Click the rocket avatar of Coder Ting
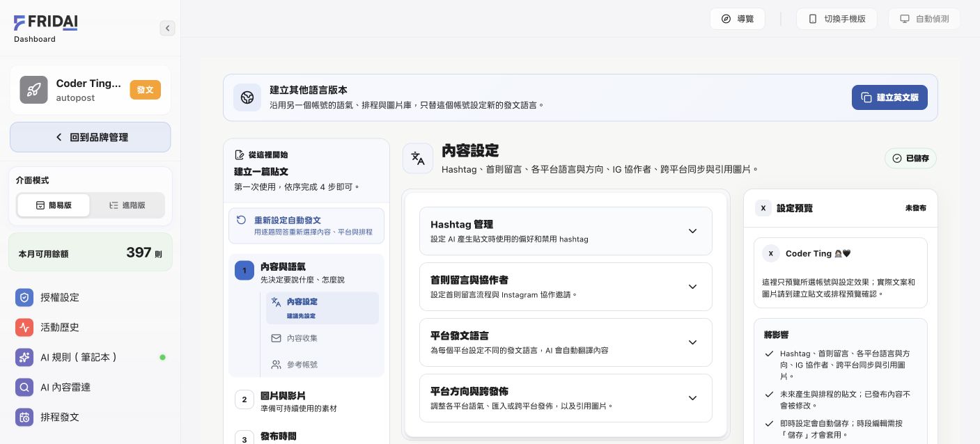The height and width of the screenshot is (444, 980). (x=33, y=90)
